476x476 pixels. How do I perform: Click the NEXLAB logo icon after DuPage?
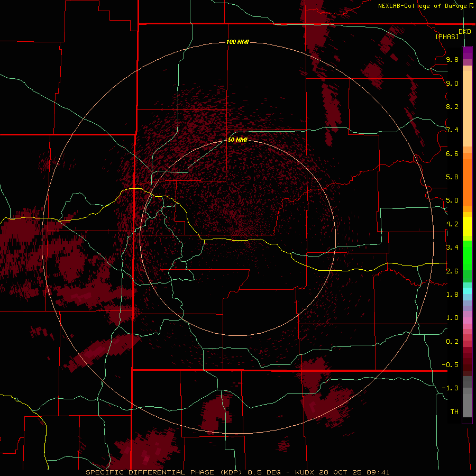coord(471,6)
